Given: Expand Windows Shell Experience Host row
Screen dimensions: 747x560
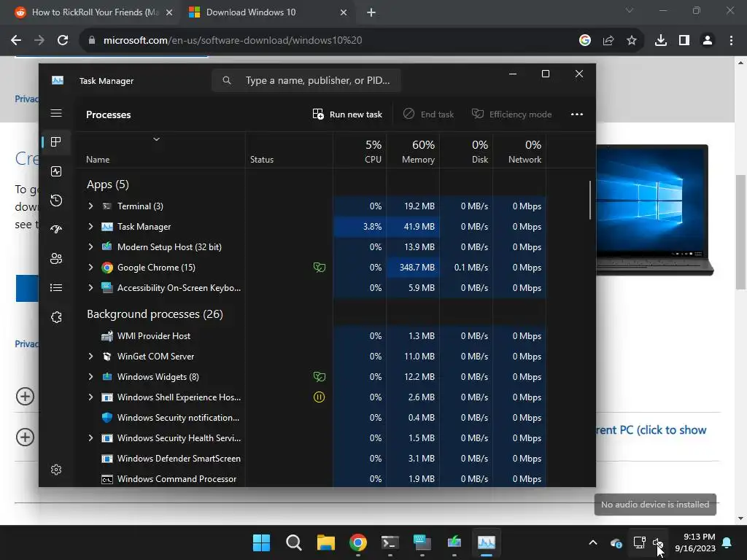Looking at the screenshot, I should coord(90,397).
